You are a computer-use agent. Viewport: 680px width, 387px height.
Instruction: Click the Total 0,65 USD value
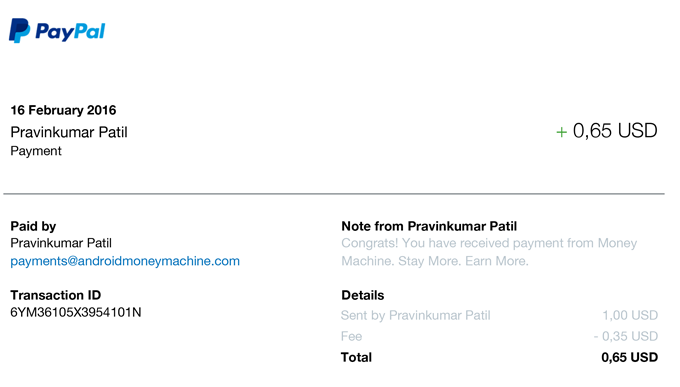pos(630,357)
